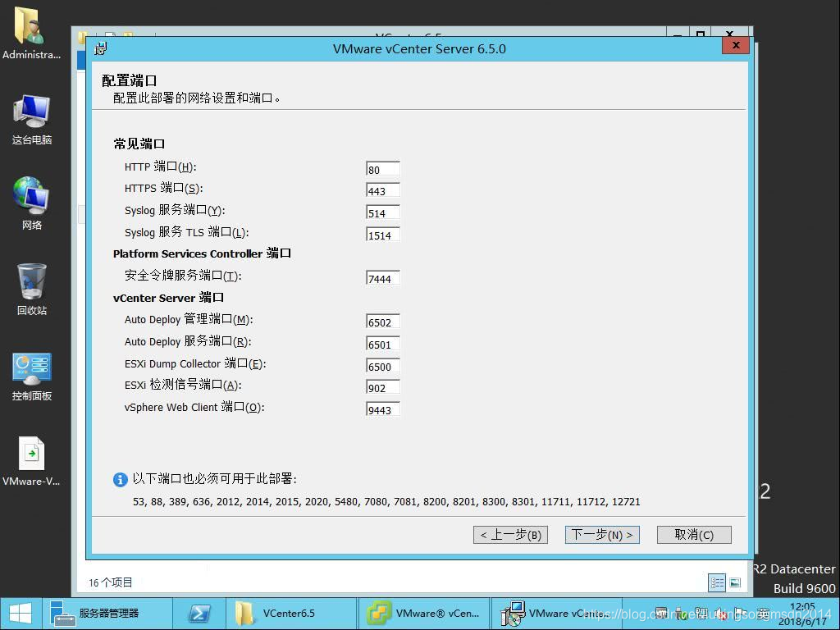The width and height of the screenshot is (840, 630).
Task: Click the installer icon in dialog title bar
Action: pos(101,48)
